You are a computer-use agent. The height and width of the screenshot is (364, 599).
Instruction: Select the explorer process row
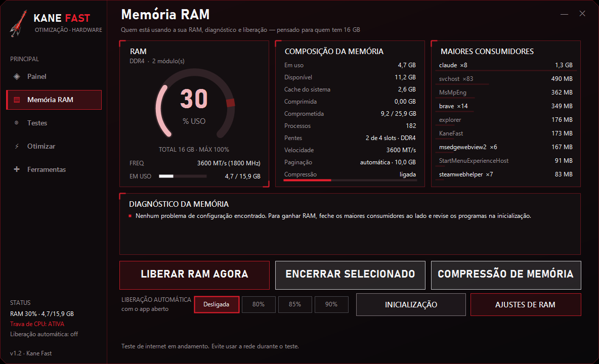[x=506, y=120]
